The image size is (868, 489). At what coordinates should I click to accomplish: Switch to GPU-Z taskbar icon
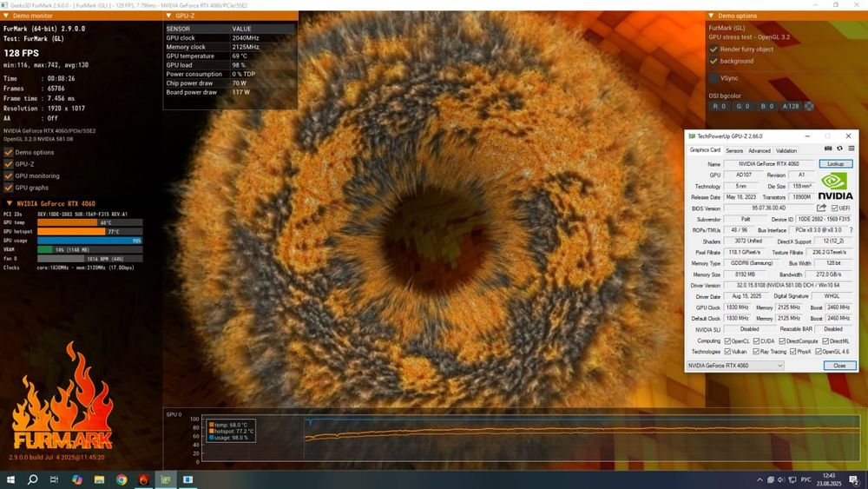click(166, 479)
